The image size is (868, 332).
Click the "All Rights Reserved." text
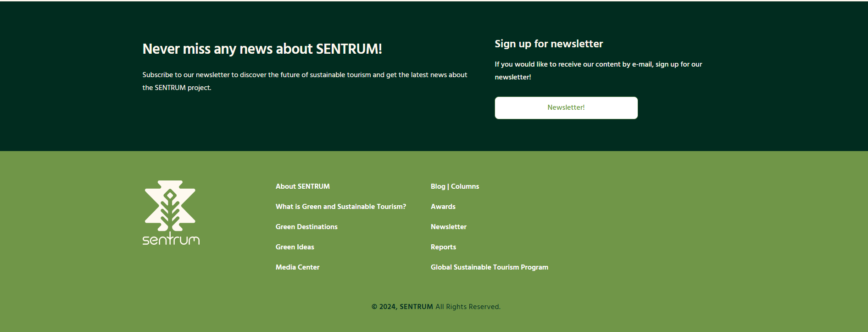(x=467, y=307)
